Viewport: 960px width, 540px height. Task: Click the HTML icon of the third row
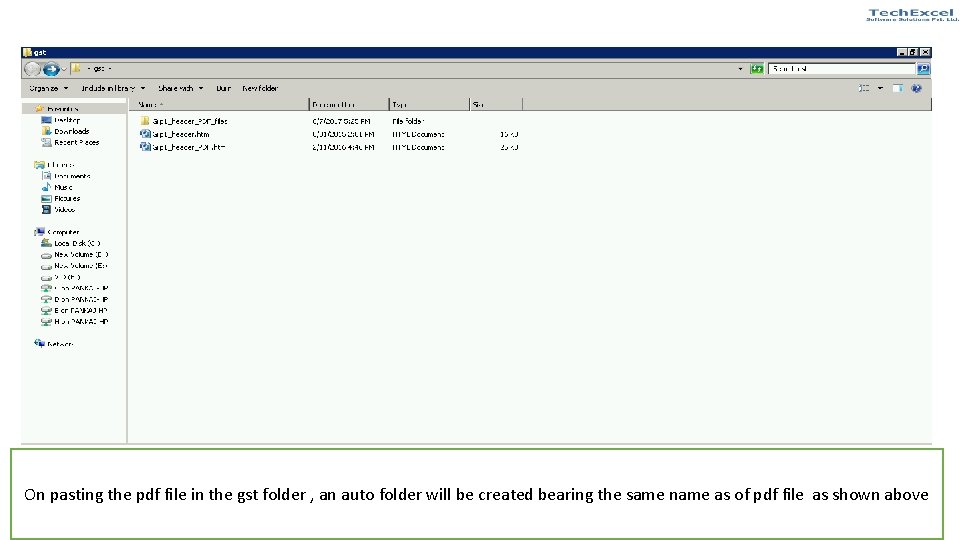coord(145,146)
